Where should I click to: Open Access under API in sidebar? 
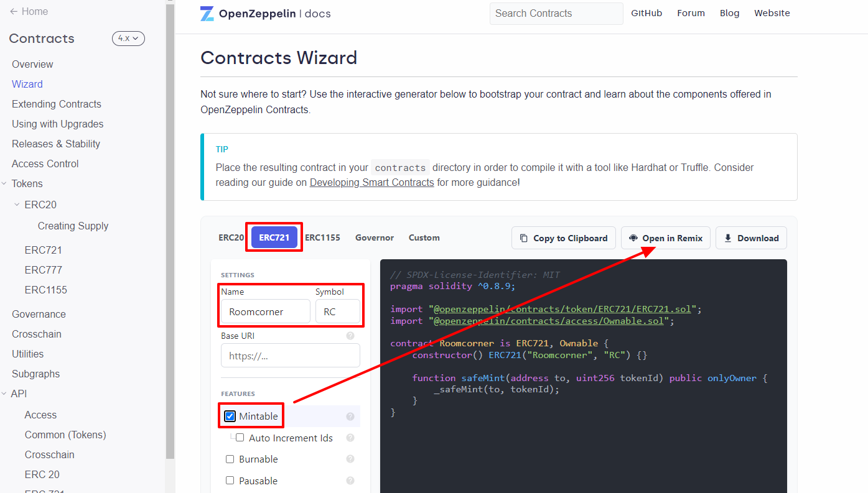coord(40,415)
